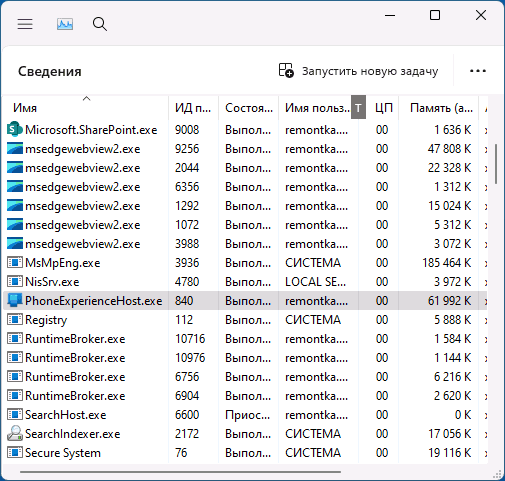Select the Registry process name

click(46, 320)
